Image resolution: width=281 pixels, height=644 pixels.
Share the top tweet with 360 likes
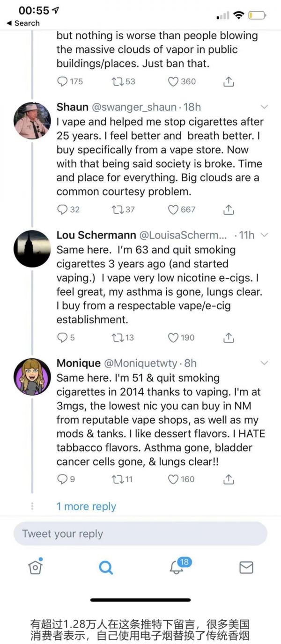pyautogui.click(x=228, y=81)
